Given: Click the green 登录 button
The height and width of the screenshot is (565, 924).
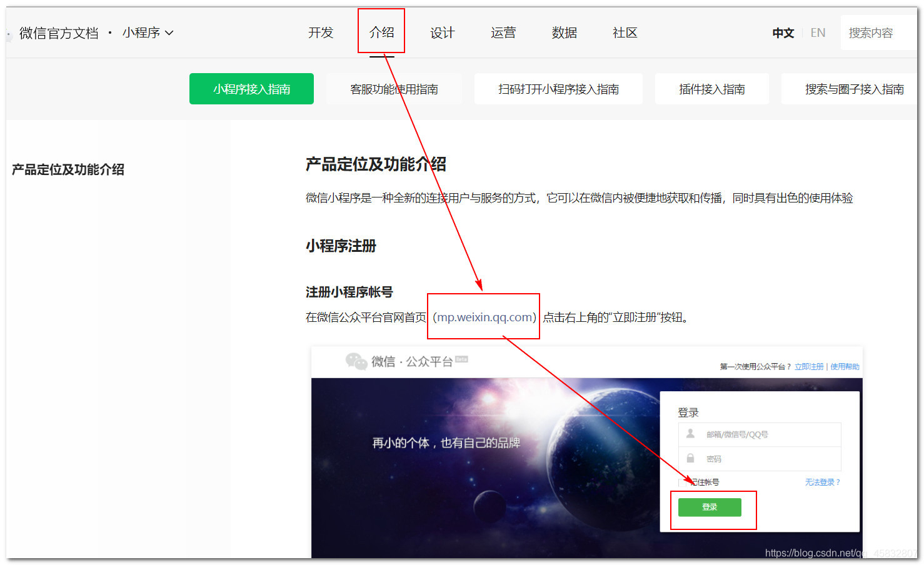Looking at the screenshot, I should point(710,507).
